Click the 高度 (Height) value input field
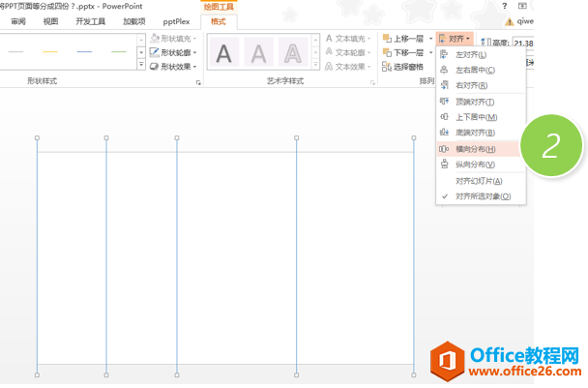Screen dimensions: 588x388 [x=525, y=43]
